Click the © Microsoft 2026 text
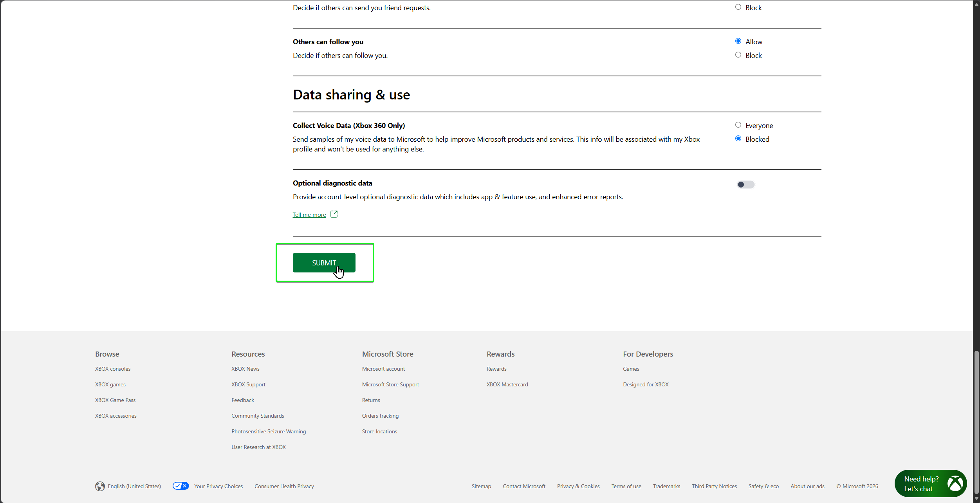 [857, 486]
